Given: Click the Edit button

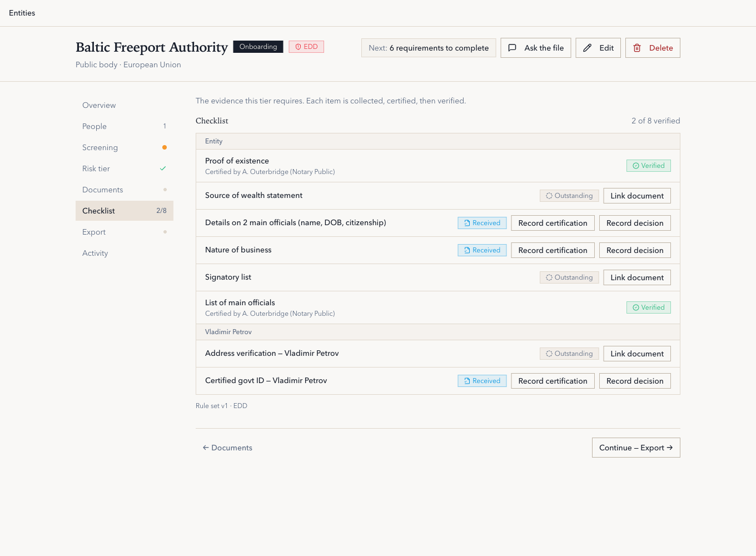Looking at the screenshot, I should click(598, 48).
